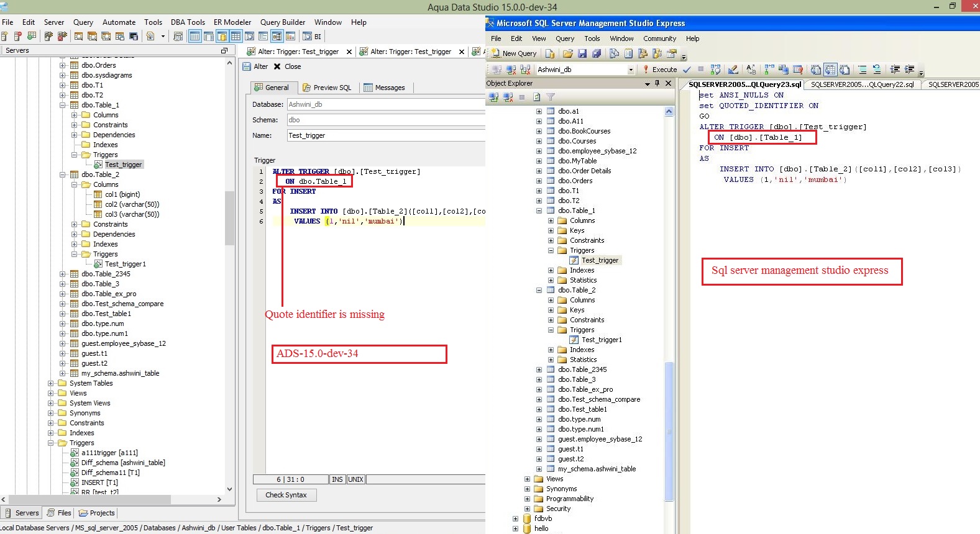This screenshot has height=534, width=980.
Task: Collapse dbo.Table_1 in Aqua servers tree
Action: point(62,105)
